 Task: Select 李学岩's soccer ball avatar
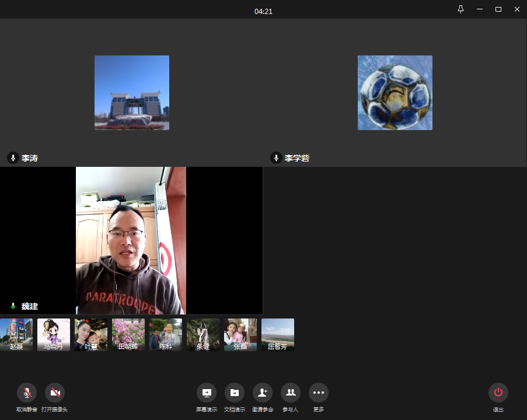(x=395, y=93)
